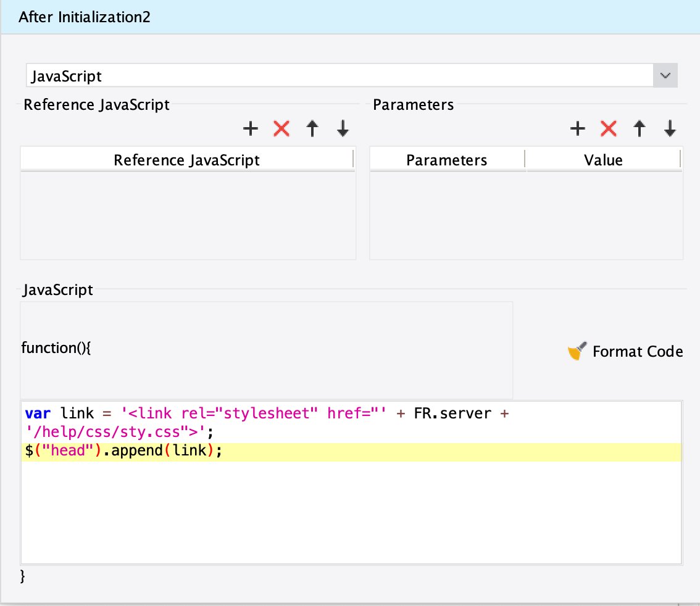This screenshot has height=606, width=700.
Task: Place cursor on highlighted $("head").append(link) line
Action: point(122,452)
